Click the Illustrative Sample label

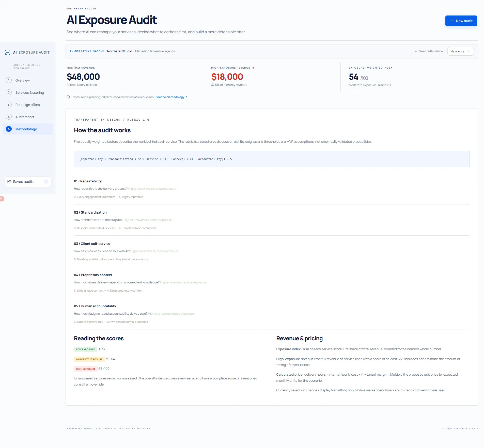(87, 51)
